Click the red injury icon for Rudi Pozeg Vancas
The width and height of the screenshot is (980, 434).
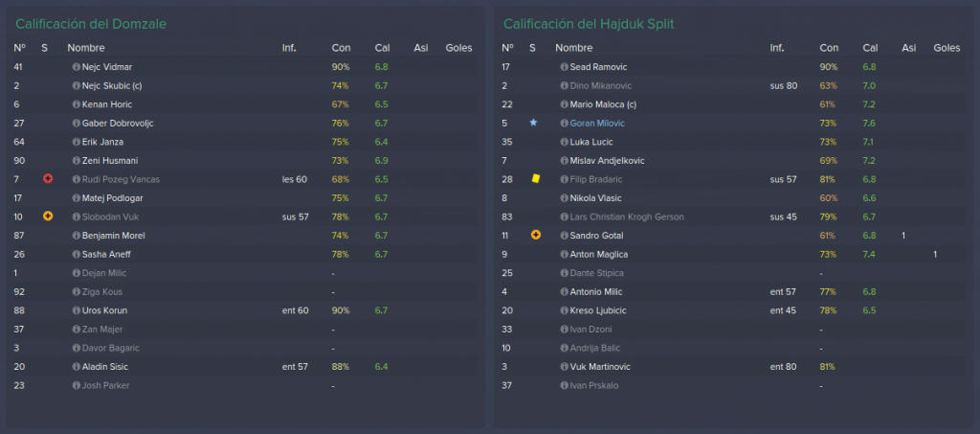pos(48,179)
